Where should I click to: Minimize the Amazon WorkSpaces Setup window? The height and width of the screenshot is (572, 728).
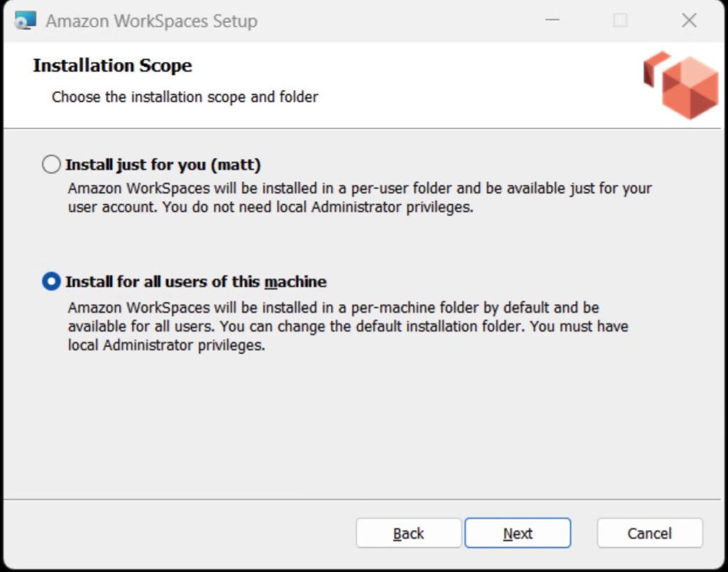tap(551, 21)
